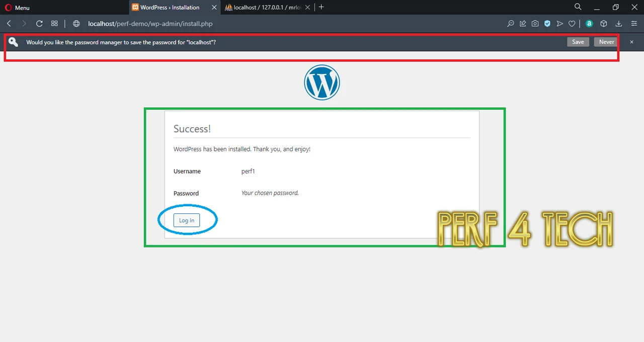Click the password manager key icon

pos(13,42)
